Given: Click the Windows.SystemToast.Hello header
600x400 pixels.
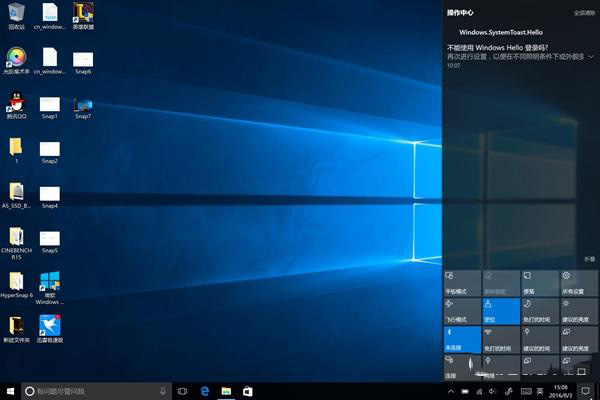Looking at the screenshot, I should coord(501,33).
